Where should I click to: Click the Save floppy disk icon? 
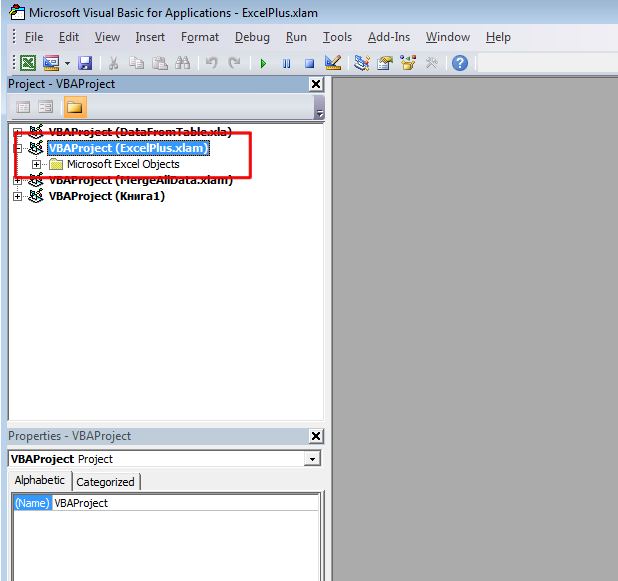[85, 63]
